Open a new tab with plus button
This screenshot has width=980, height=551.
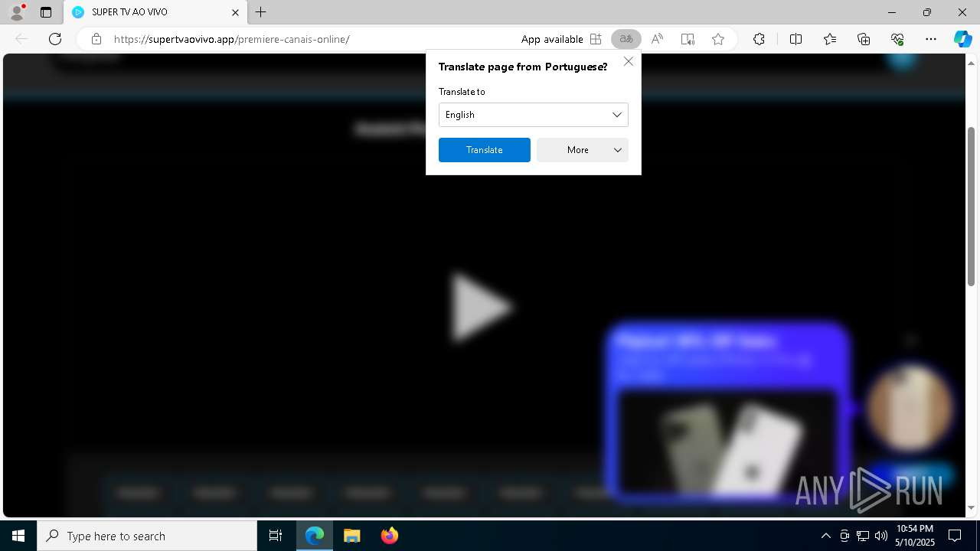coord(261,12)
